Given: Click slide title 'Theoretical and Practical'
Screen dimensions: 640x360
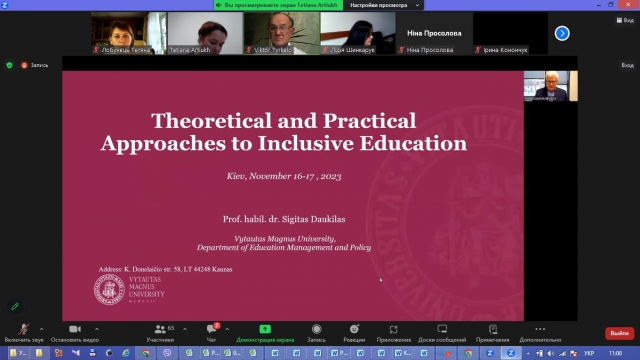Looking at the screenshot, I should click(284, 121).
